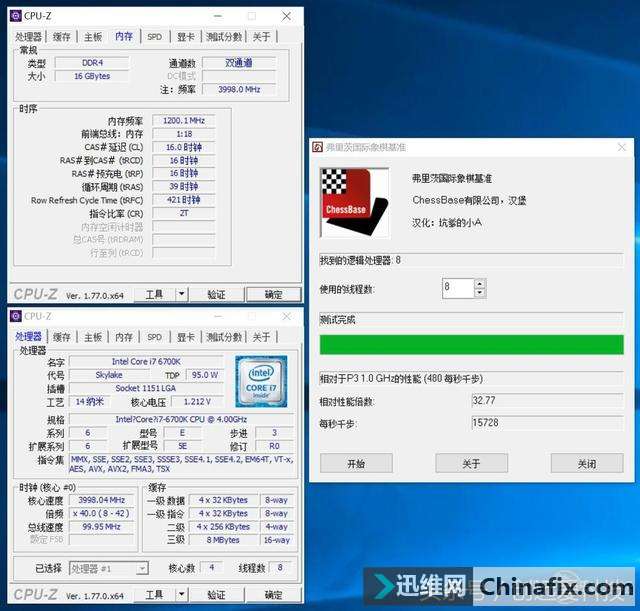Switch to the 缓存 tab in the top CPU-Z window

(x=62, y=37)
